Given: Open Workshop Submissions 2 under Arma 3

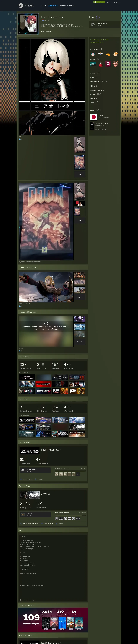Looking at the screenshot, I should click(x=31, y=523).
